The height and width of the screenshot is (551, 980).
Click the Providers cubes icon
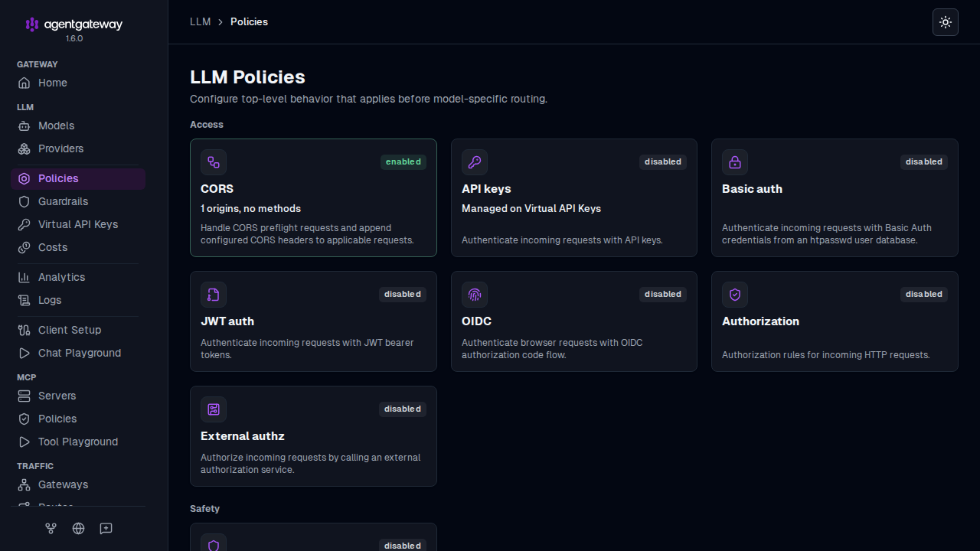click(x=24, y=148)
